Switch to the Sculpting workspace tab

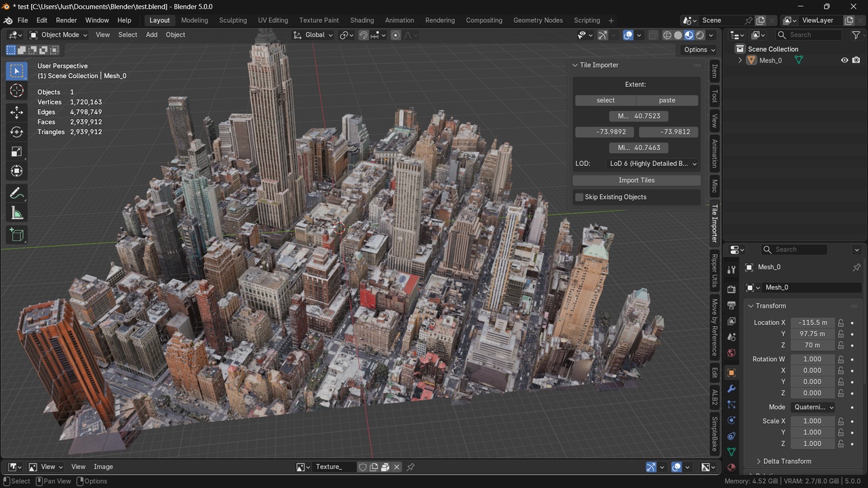[233, 20]
